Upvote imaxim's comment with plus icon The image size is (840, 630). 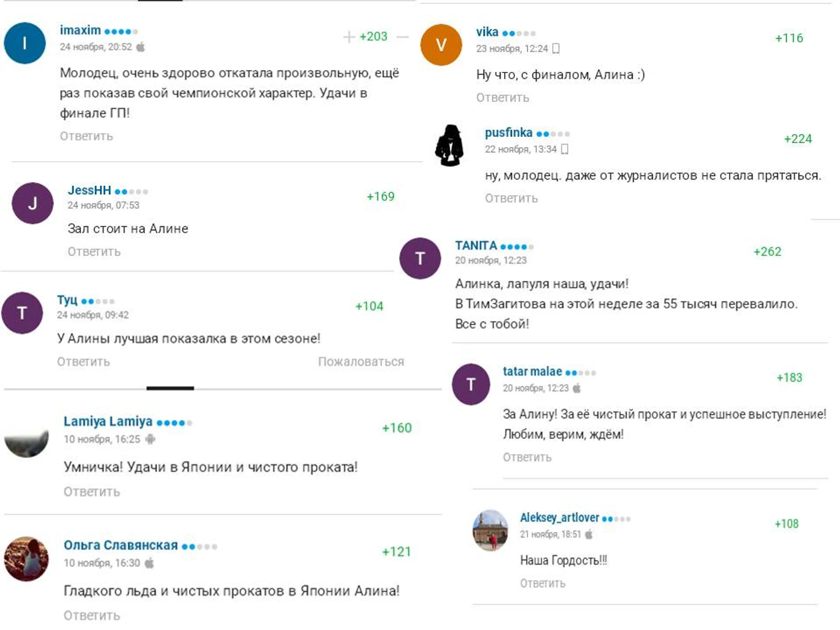click(x=349, y=37)
